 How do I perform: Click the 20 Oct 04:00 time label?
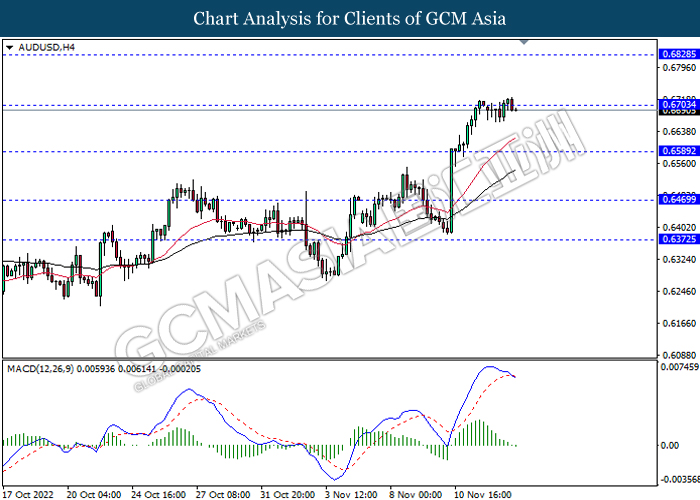point(94,495)
